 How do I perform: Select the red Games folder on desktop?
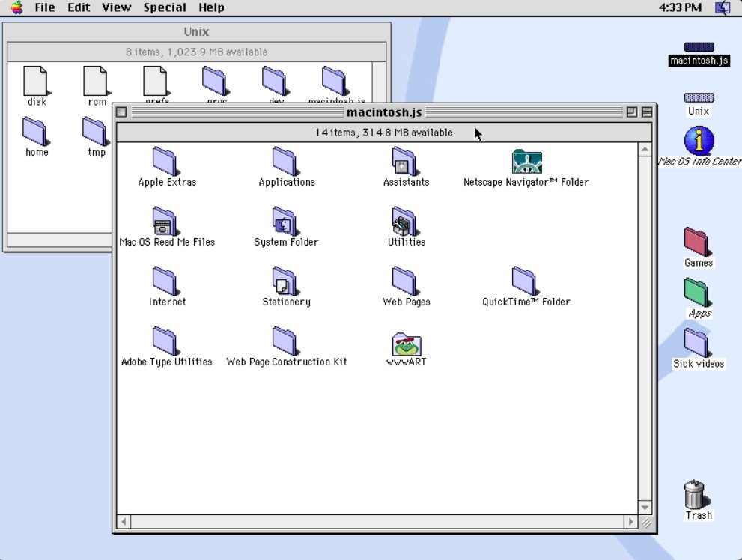click(696, 242)
